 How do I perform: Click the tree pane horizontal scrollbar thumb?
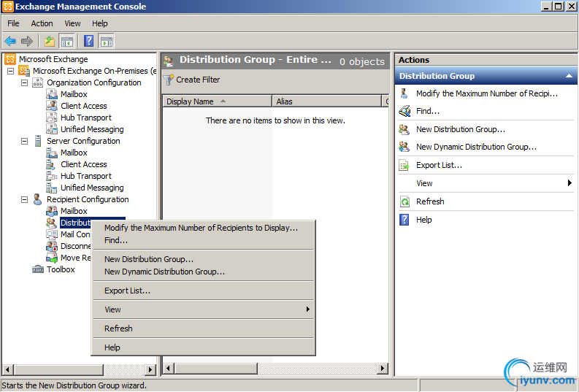coord(58,369)
